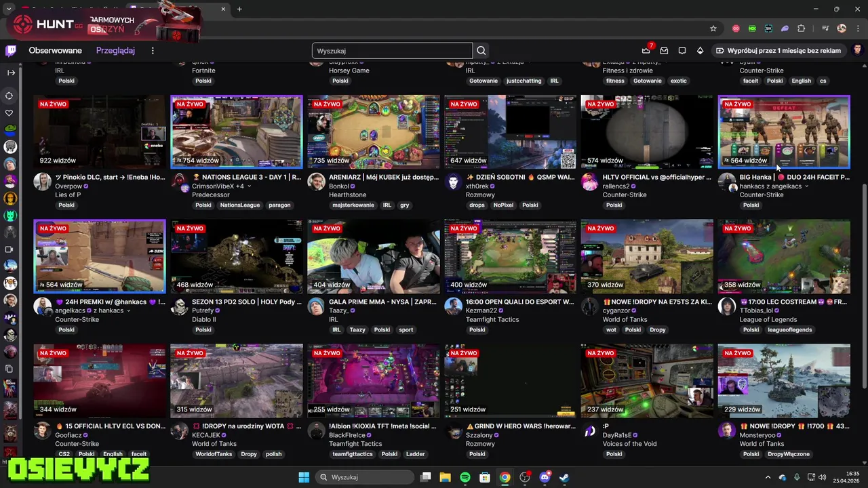Open Chrome extensions puzzle icon
Viewport: 868px width, 488px height.
(802, 28)
